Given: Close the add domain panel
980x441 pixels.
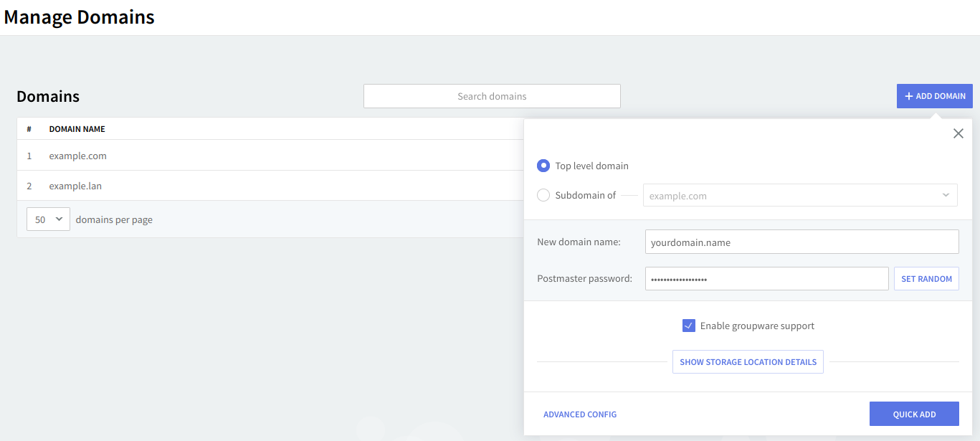Looking at the screenshot, I should click(958, 133).
